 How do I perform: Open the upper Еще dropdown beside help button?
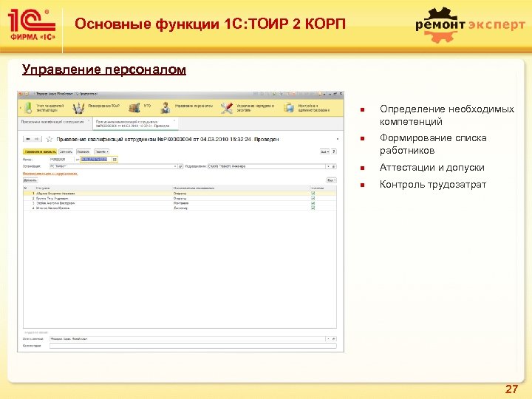pyautogui.click(x=325, y=151)
